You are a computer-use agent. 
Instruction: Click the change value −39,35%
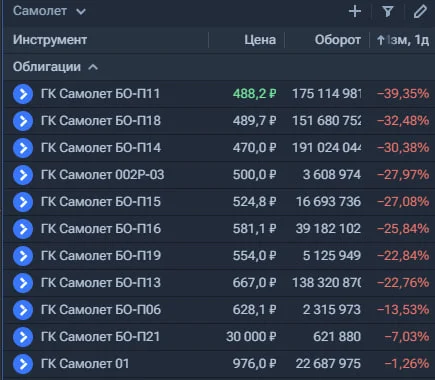[403, 94]
